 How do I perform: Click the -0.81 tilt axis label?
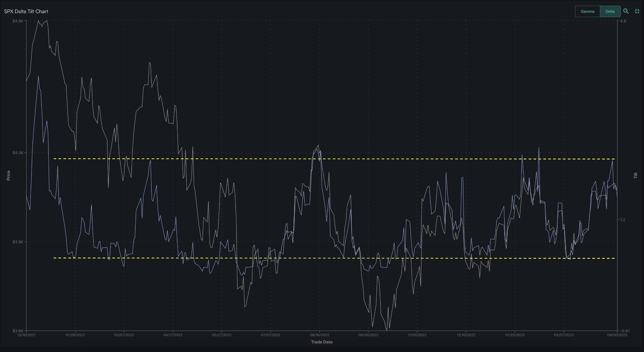pos(625,331)
